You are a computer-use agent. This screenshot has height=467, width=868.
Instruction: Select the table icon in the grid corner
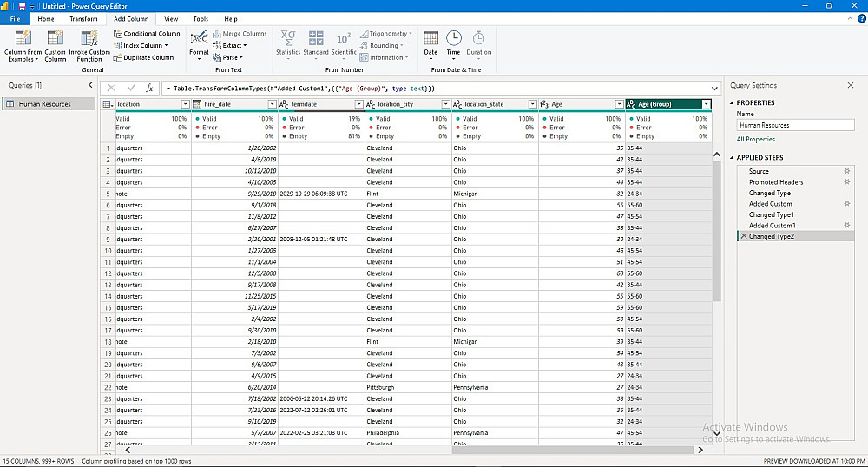(108, 104)
